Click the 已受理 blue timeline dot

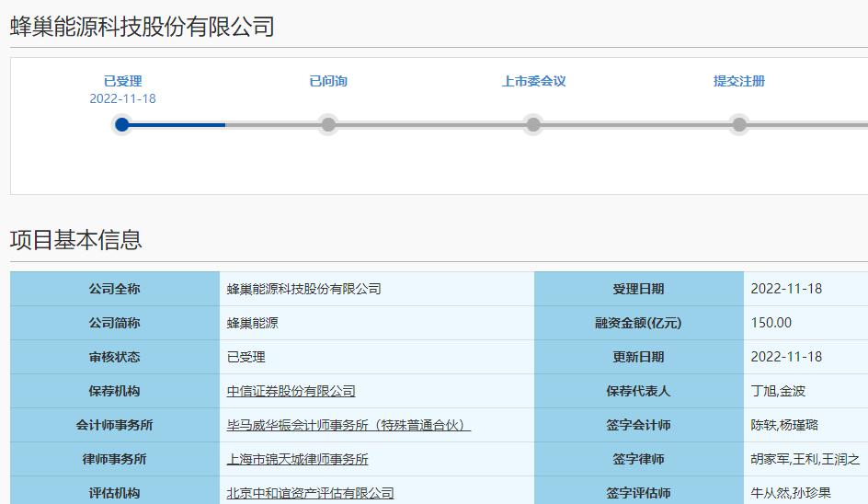122,124
